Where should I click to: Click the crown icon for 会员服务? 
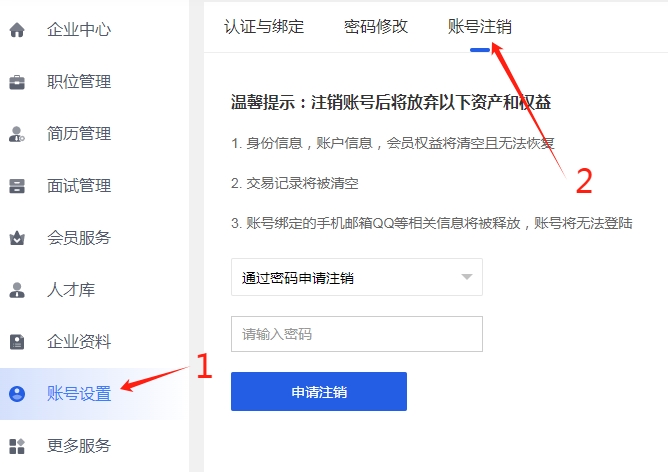17,238
